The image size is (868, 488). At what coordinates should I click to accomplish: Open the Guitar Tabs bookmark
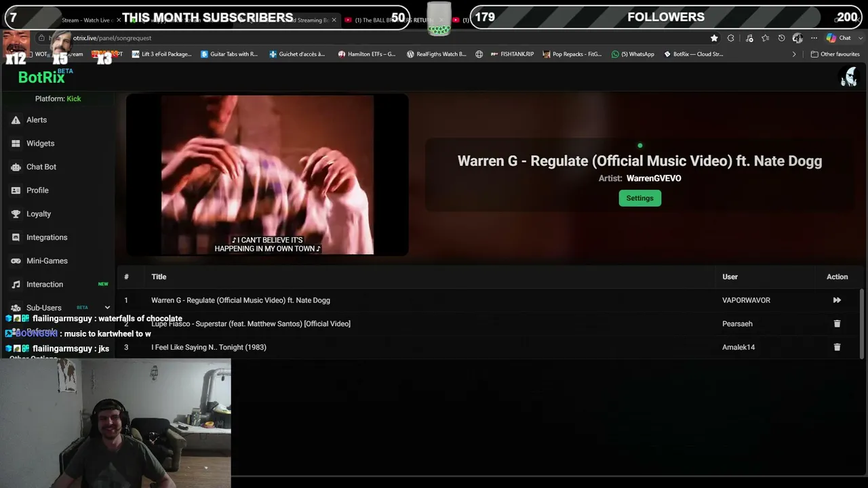tap(229, 54)
